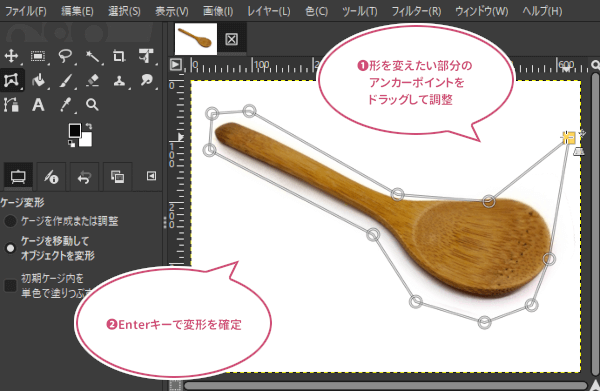This screenshot has width=600, height=391.
Task: Select the Eraser tool
Action: coord(93,80)
